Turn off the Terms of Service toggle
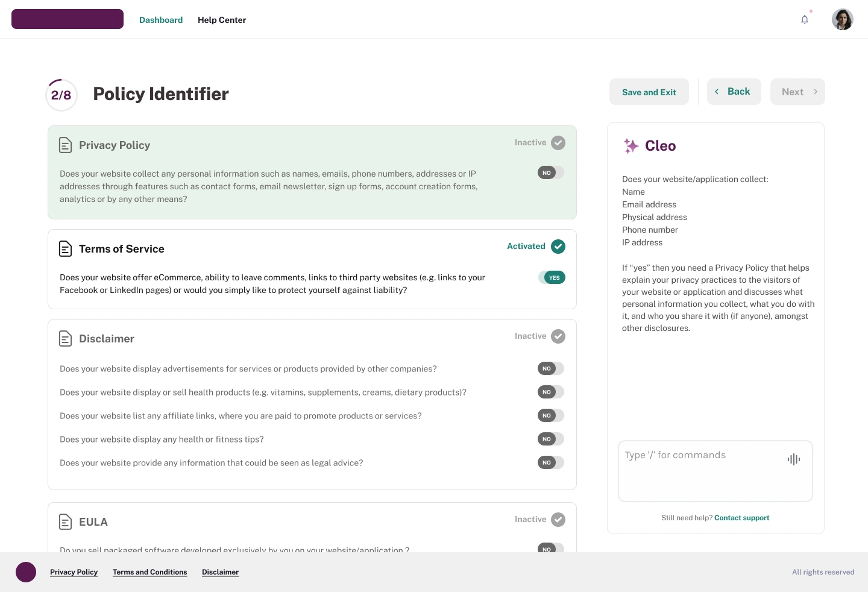 tap(552, 278)
